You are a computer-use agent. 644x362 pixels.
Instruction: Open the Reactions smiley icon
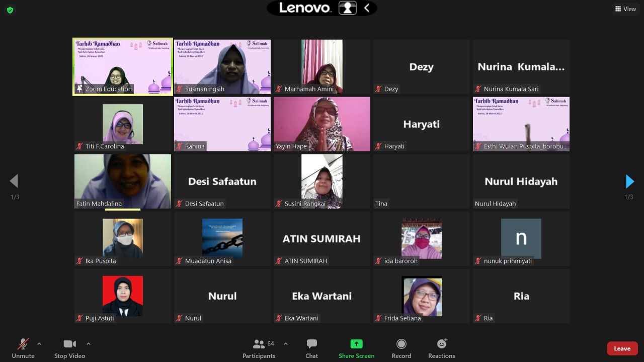click(441, 344)
